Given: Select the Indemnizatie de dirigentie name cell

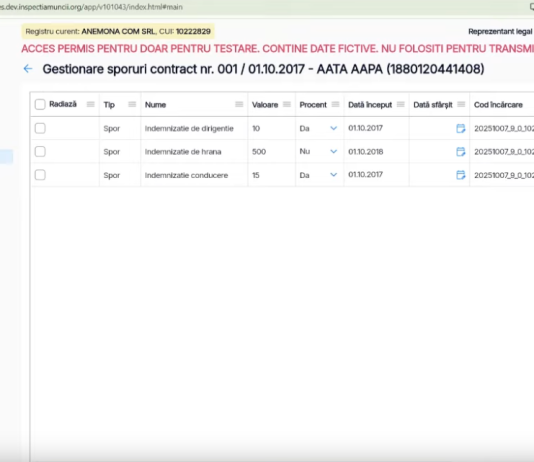Looking at the screenshot, I should 194,128.
